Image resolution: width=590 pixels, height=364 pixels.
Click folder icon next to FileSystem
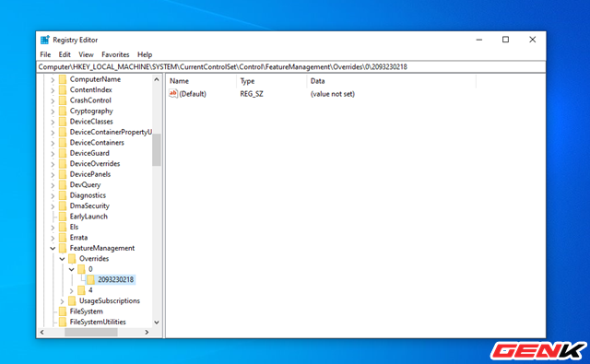(x=63, y=311)
